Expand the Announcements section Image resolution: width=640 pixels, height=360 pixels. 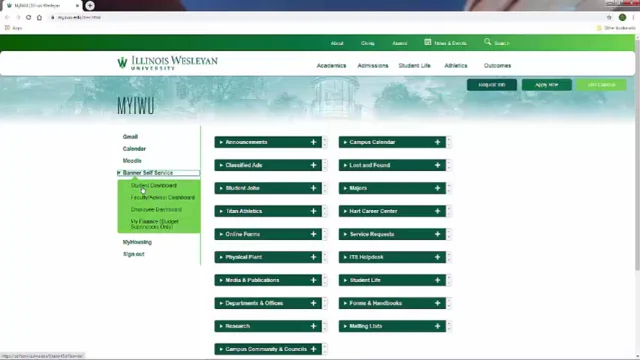coord(268,142)
